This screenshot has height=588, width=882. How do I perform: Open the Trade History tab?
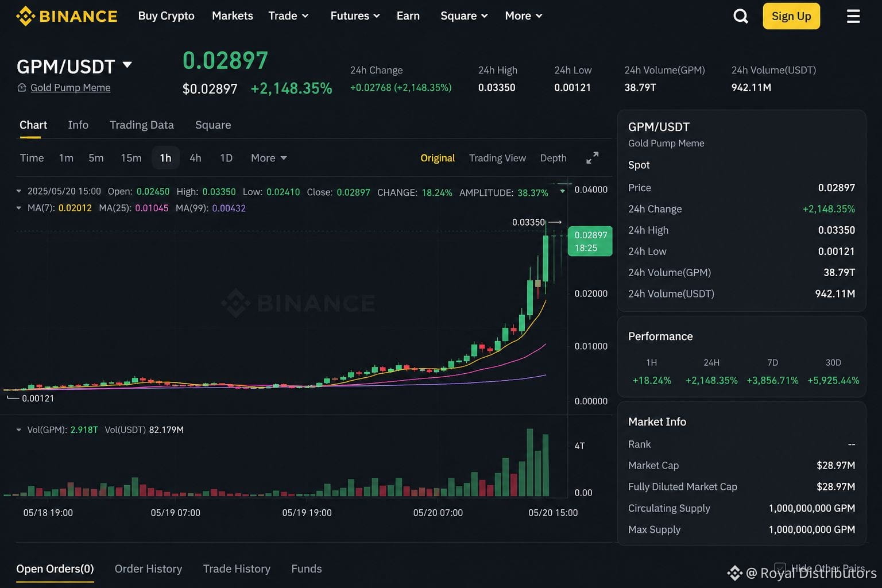pos(237,568)
